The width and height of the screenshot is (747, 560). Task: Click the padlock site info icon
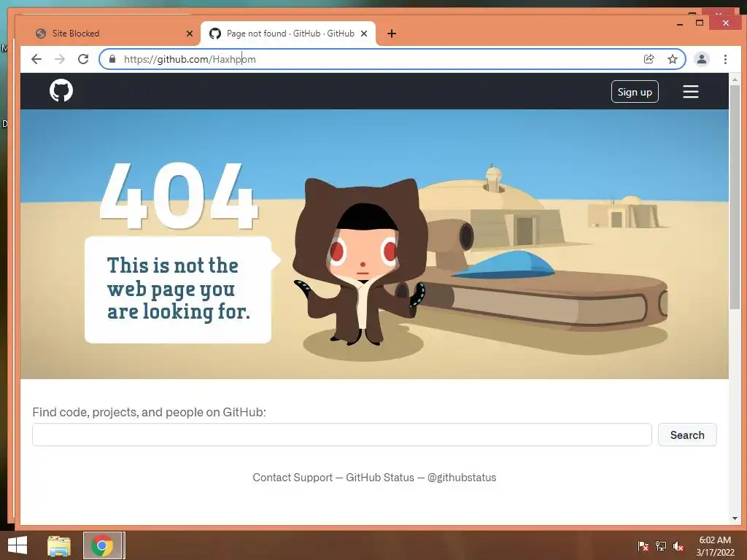coord(112,59)
